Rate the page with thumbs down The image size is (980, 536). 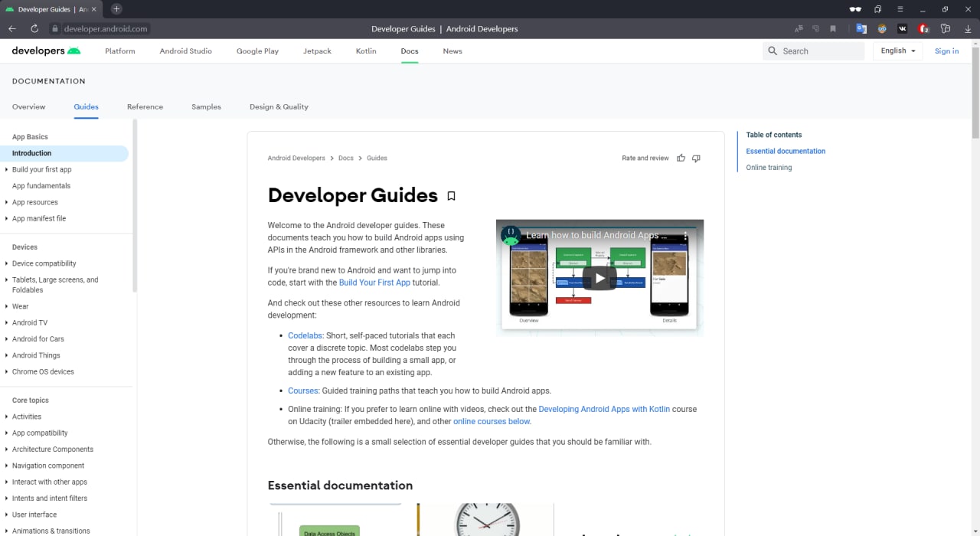click(696, 158)
